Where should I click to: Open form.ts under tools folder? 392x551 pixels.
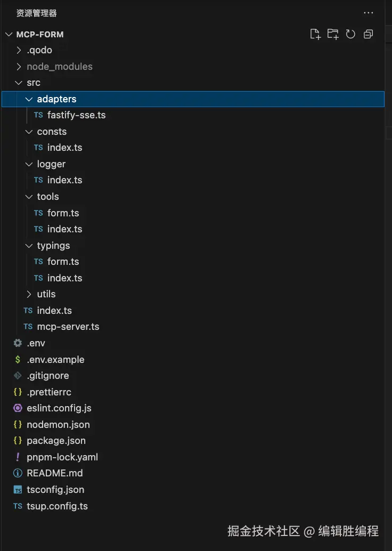tap(63, 213)
